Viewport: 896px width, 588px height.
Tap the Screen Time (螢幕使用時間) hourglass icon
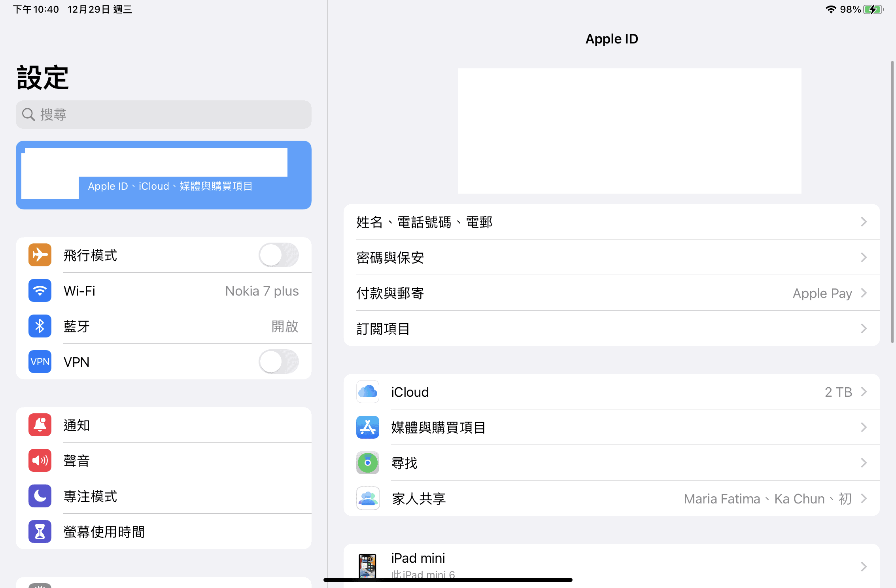40,531
